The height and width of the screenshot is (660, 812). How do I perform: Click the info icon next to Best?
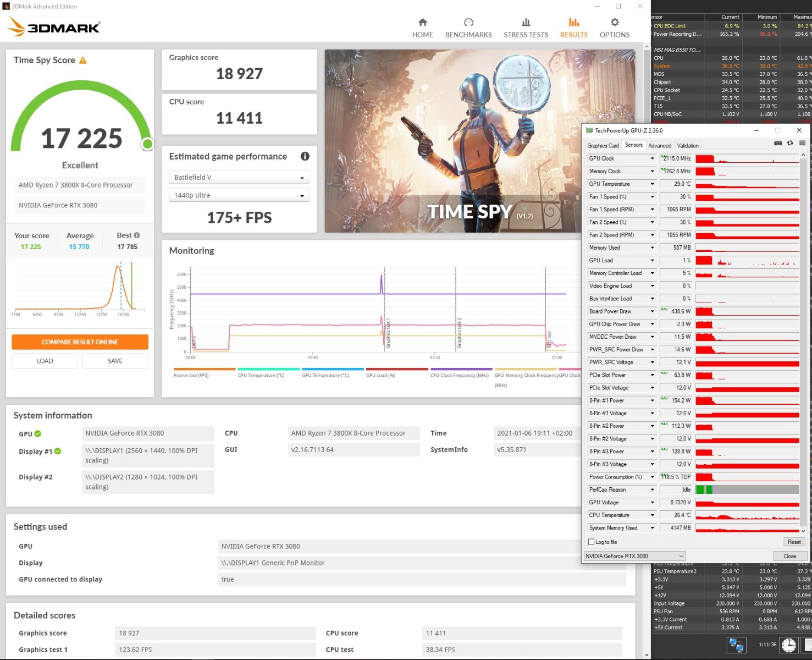click(137, 235)
